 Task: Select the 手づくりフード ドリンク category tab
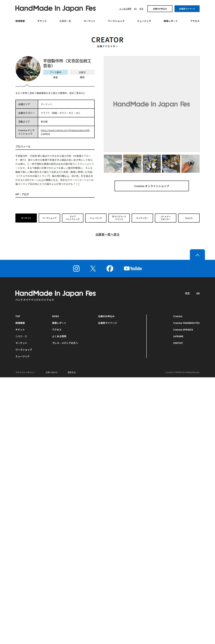119,218
